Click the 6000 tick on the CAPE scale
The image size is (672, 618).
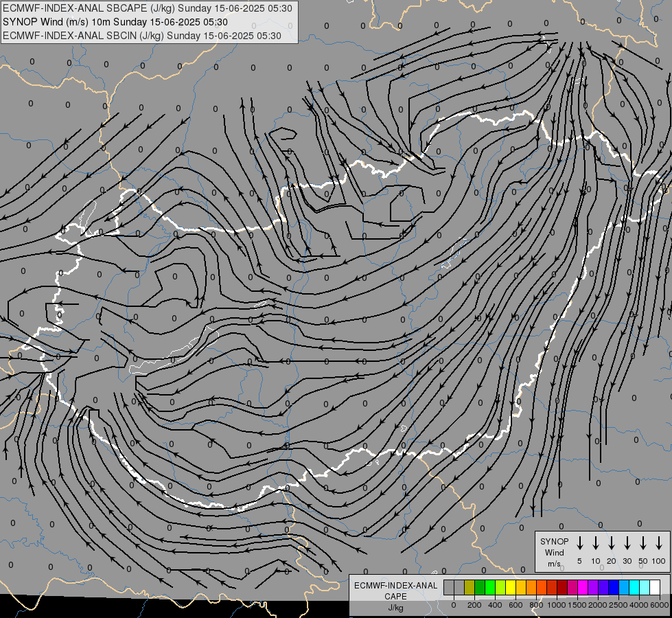tap(660, 605)
